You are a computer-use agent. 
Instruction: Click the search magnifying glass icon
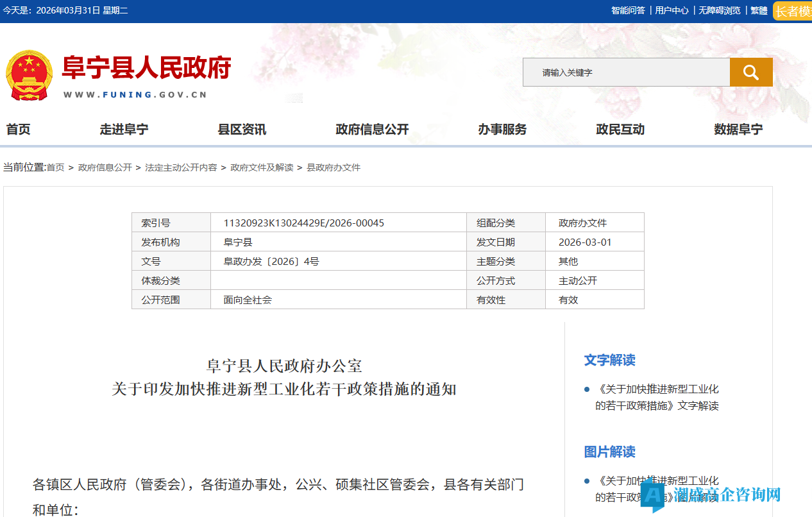coord(751,72)
